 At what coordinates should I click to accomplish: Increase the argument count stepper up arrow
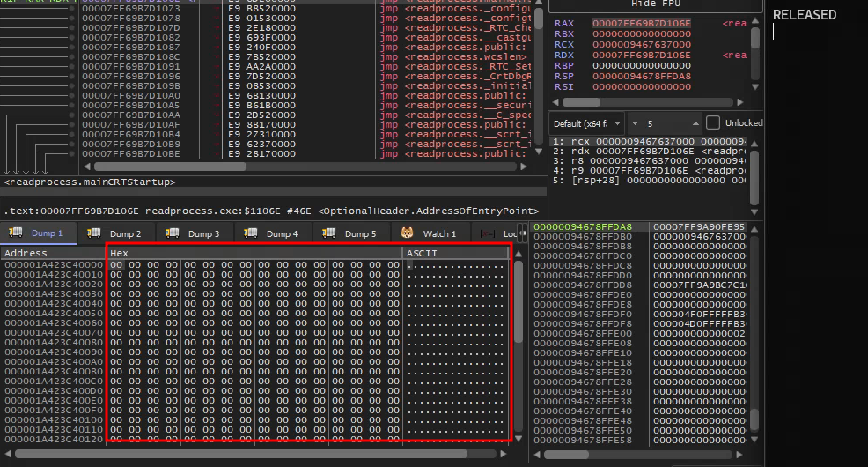point(695,123)
